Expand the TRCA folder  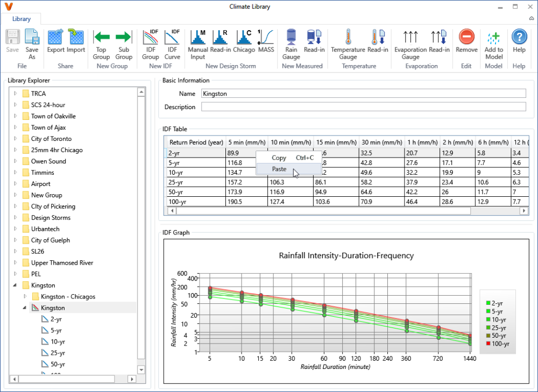click(16, 94)
